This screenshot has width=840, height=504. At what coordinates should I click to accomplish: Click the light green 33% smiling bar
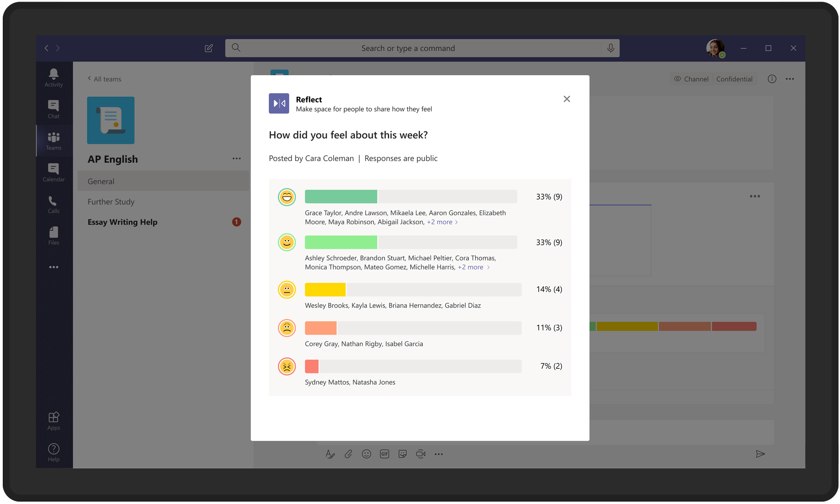tap(341, 242)
